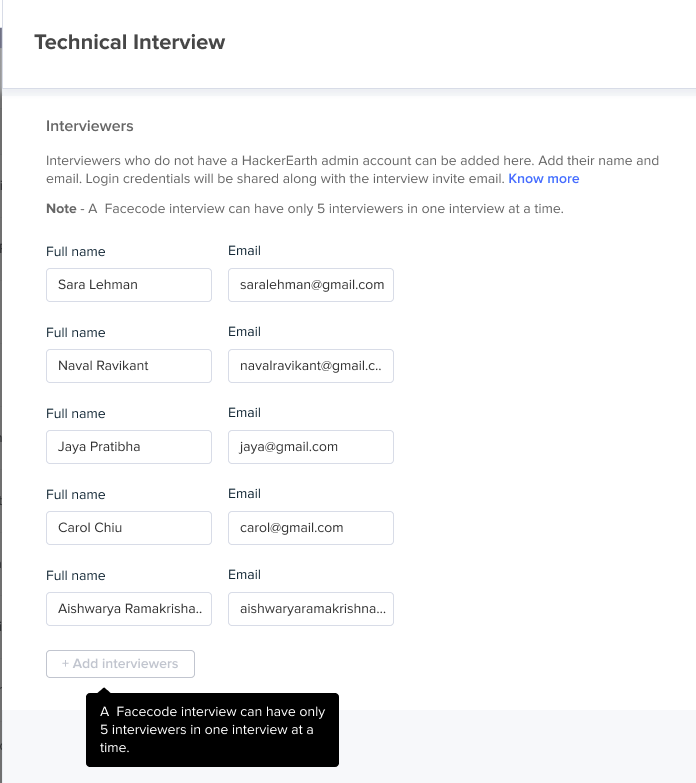Open the Know more link

click(544, 179)
